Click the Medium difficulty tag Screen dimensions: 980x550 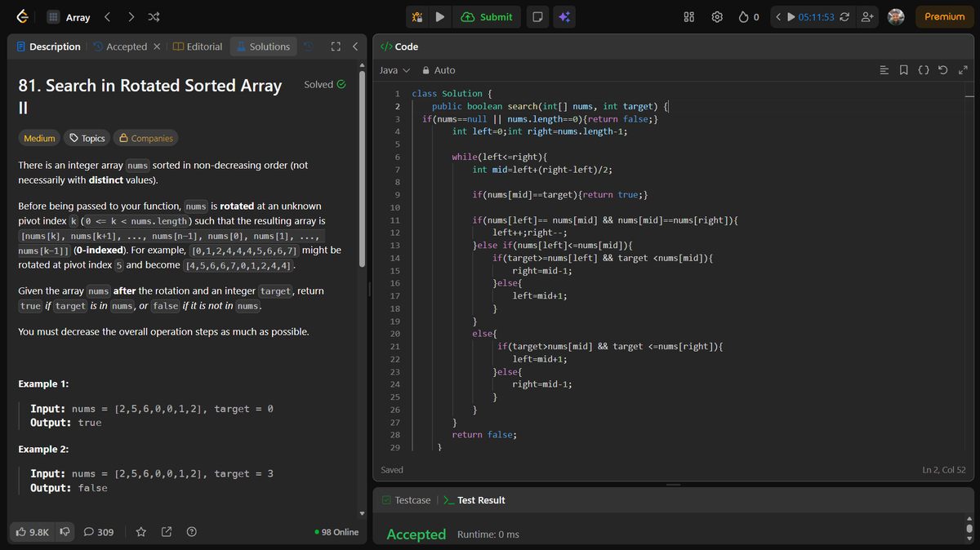[39, 138]
